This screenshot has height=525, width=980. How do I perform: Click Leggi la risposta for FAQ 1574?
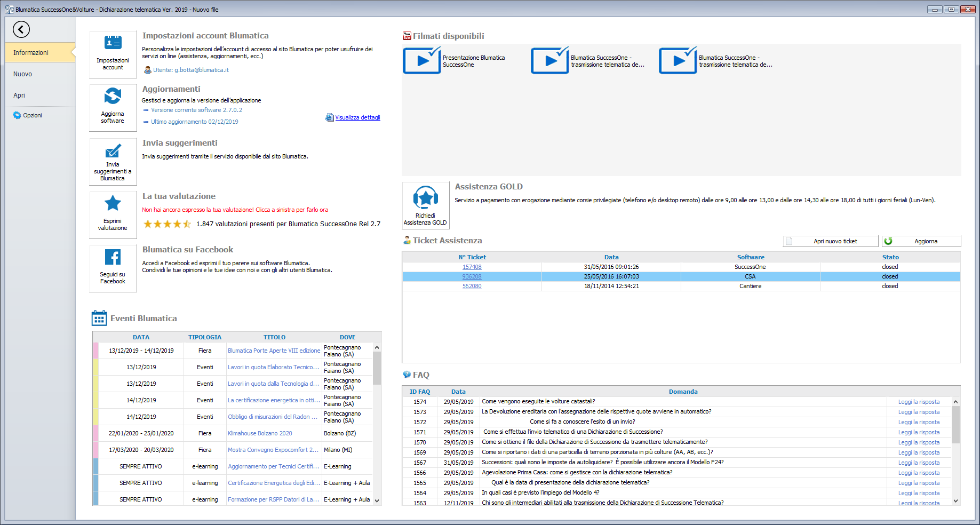pyautogui.click(x=919, y=402)
